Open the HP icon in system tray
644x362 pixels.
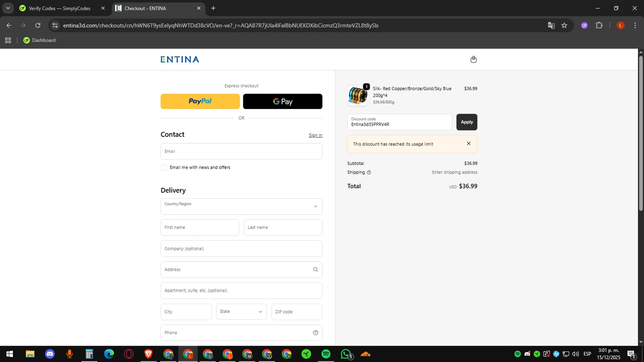556,354
